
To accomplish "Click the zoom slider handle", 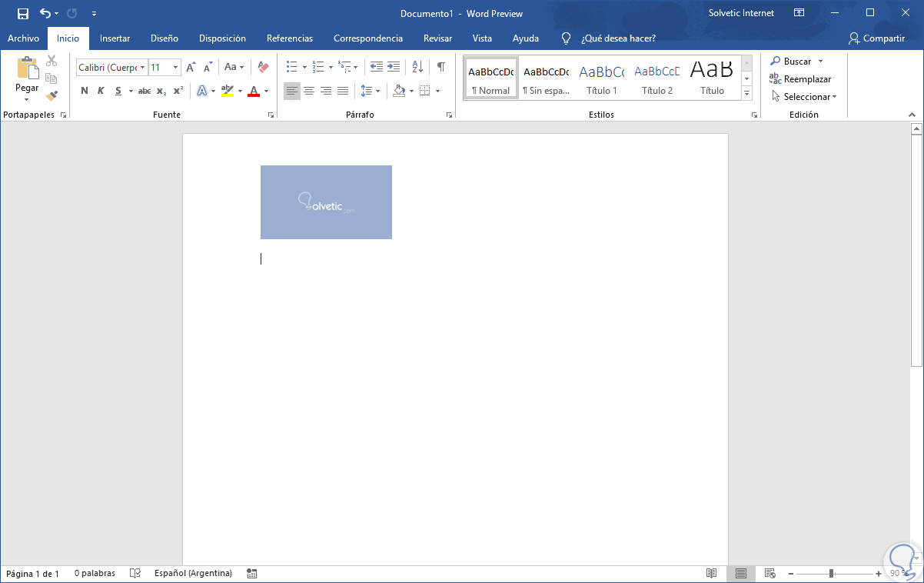I will (831, 574).
